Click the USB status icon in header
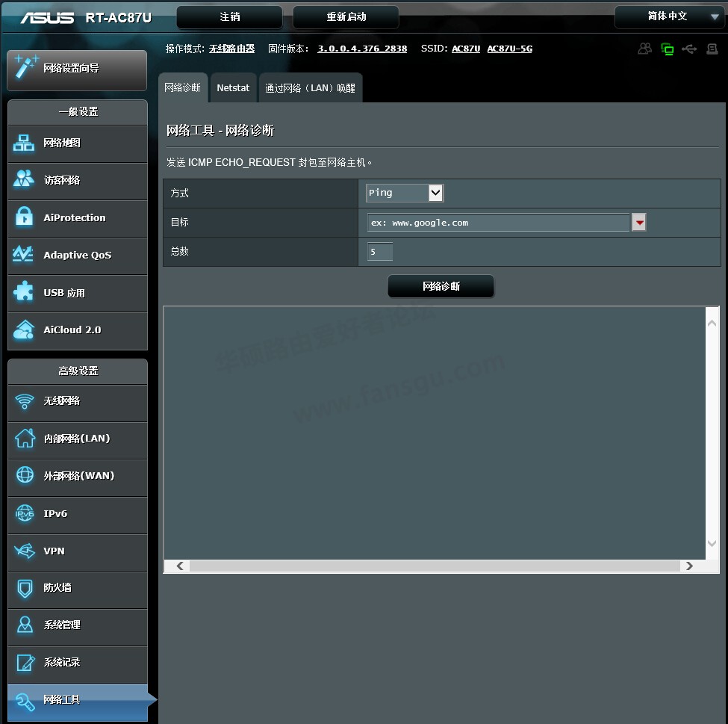This screenshot has height=724, width=728. tap(689, 49)
